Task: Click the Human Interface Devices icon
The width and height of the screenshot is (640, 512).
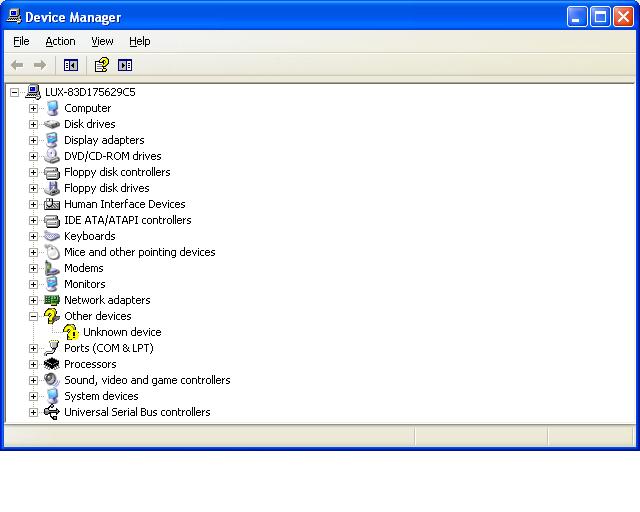Action: coord(52,204)
